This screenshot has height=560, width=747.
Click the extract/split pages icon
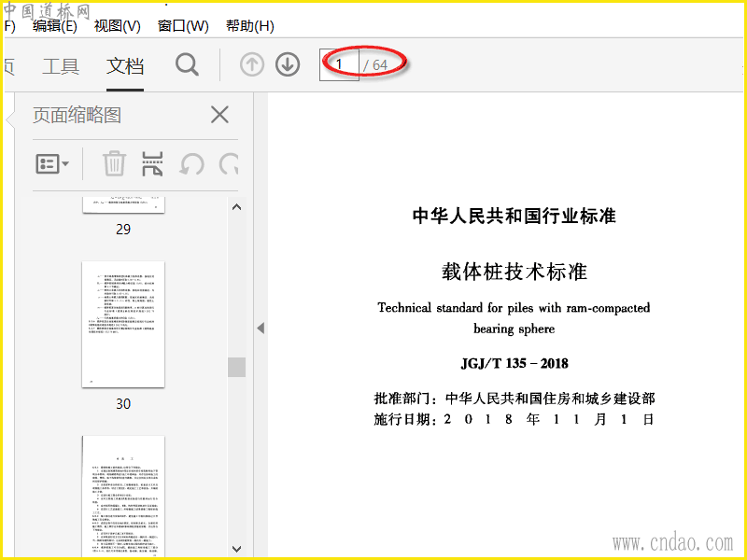point(152,164)
